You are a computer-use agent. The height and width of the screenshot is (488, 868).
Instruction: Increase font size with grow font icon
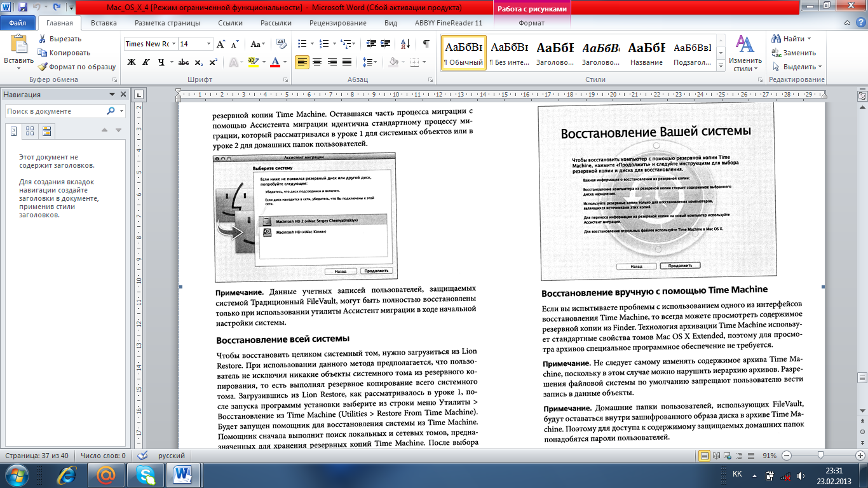click(x=221, y=44)
